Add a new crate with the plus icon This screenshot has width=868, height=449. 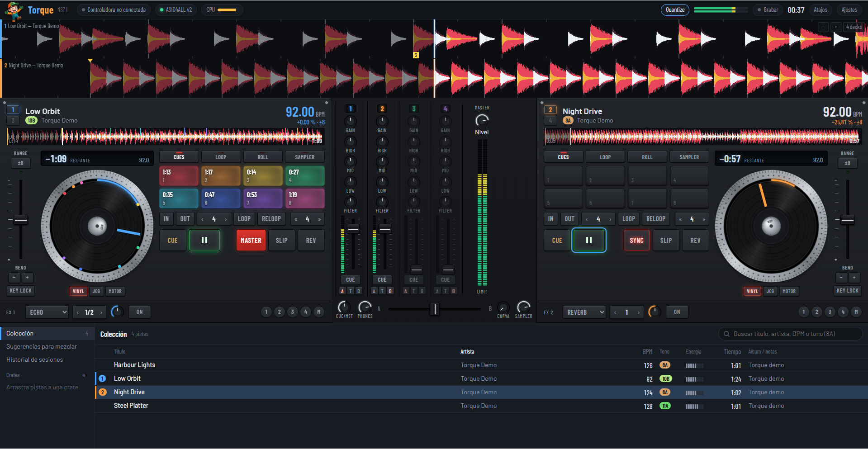84,375
